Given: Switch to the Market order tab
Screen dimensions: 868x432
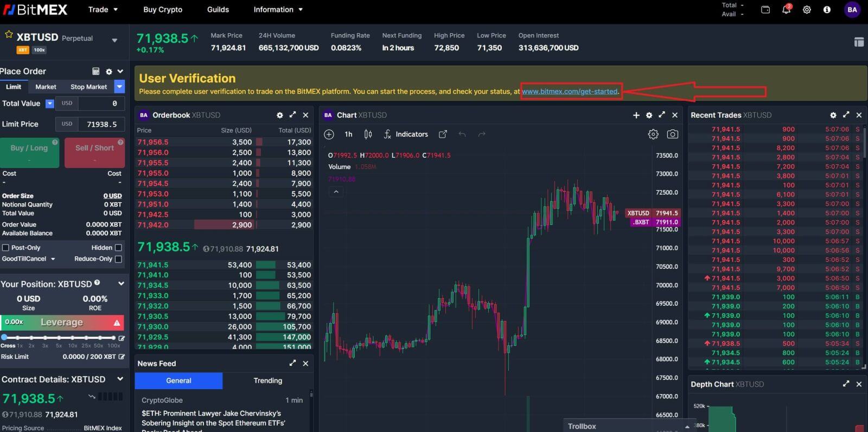Looking at the screenshot, I should pos(46,87).
